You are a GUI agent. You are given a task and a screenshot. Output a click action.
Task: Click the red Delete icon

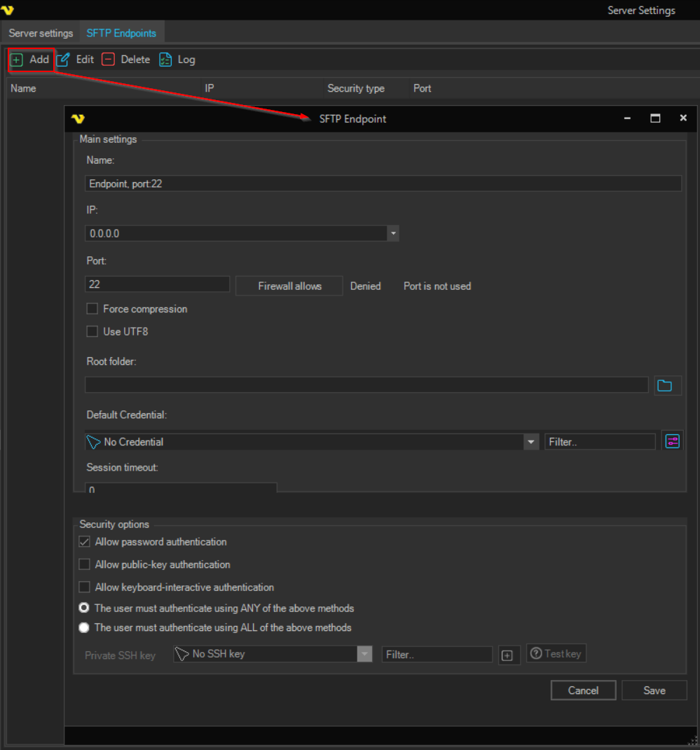point(108,60)
